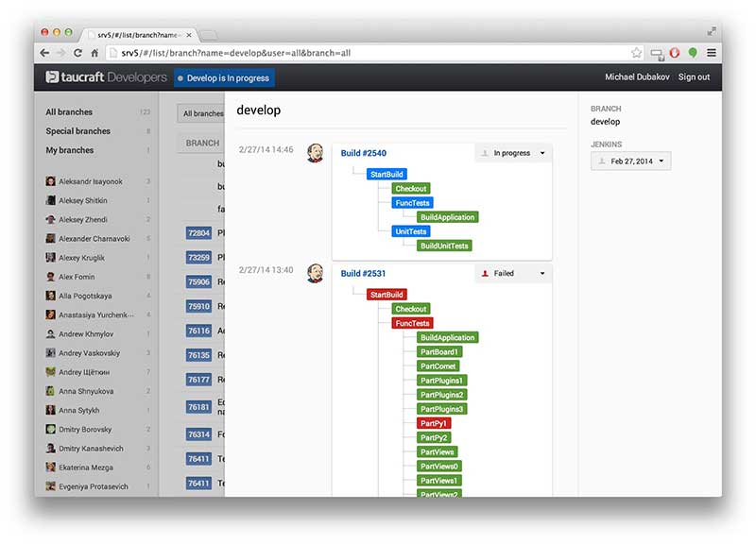Click Aleksandr Isayonok's avatar in sidebar
This screenshot has width=756, height=544.
click(x=50, y=181)
